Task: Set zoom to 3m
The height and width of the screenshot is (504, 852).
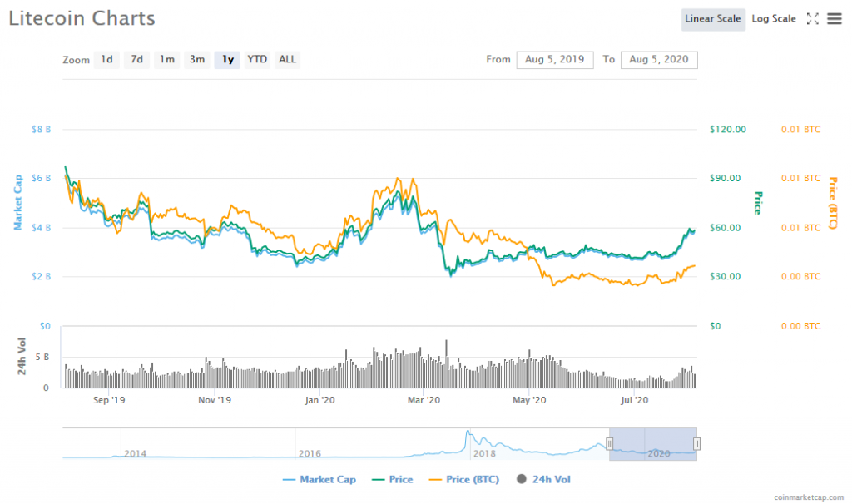Action: pyautogui.click(x=197, y=59)
